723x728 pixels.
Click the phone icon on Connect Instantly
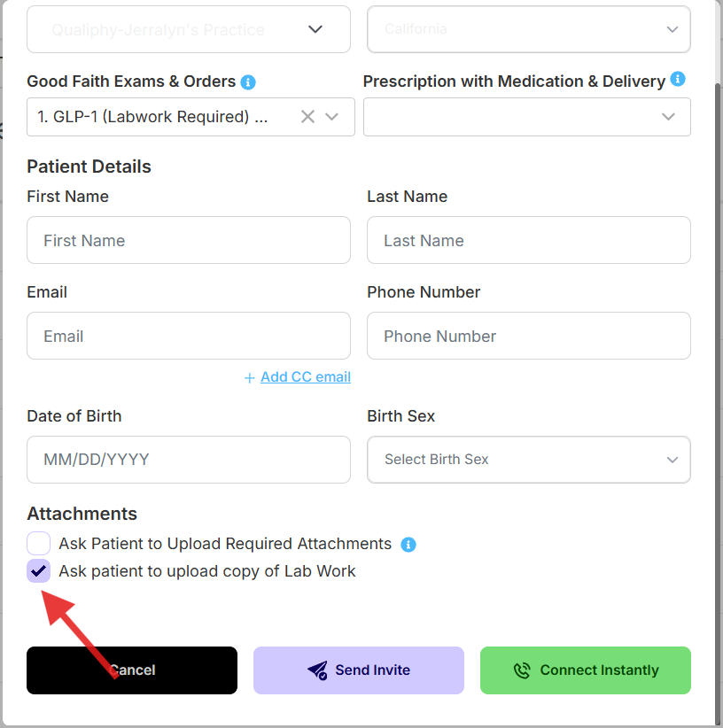click(x=523, y=670)
